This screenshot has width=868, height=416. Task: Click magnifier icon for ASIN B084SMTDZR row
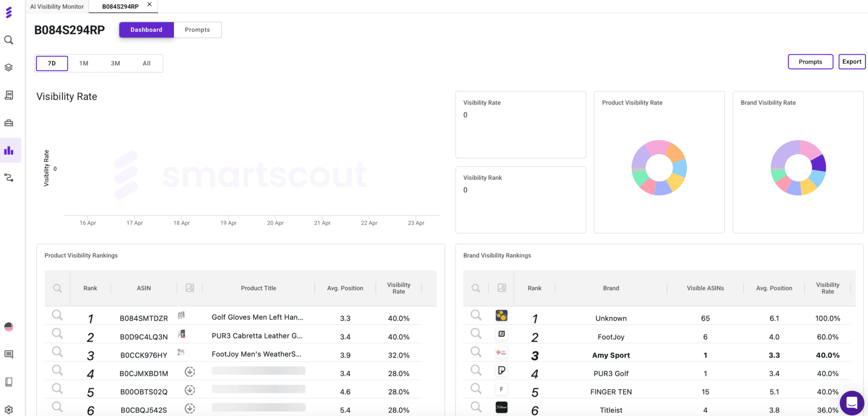[57, 315]
